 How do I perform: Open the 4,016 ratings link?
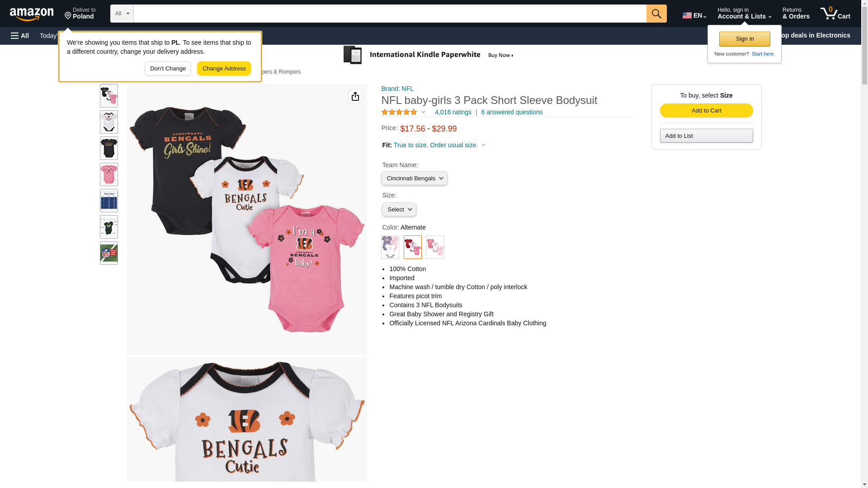pos(453,112)
